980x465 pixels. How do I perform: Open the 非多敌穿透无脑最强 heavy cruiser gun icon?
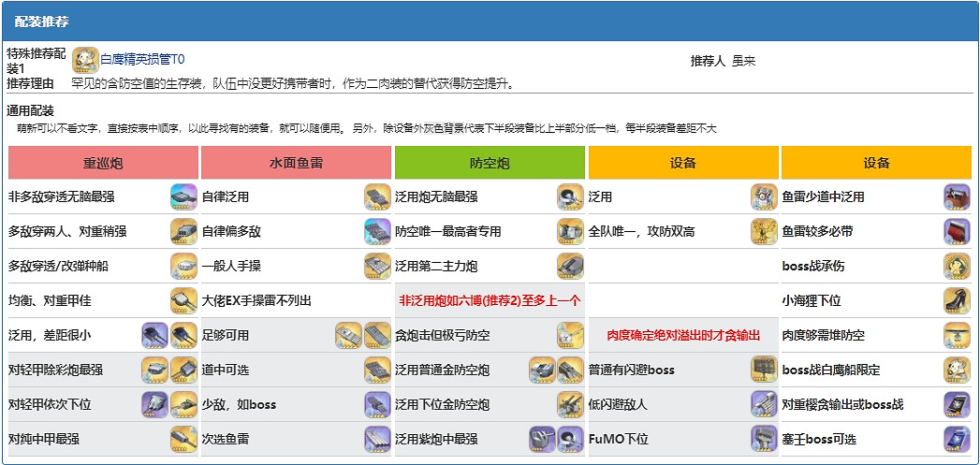(183, 196)
